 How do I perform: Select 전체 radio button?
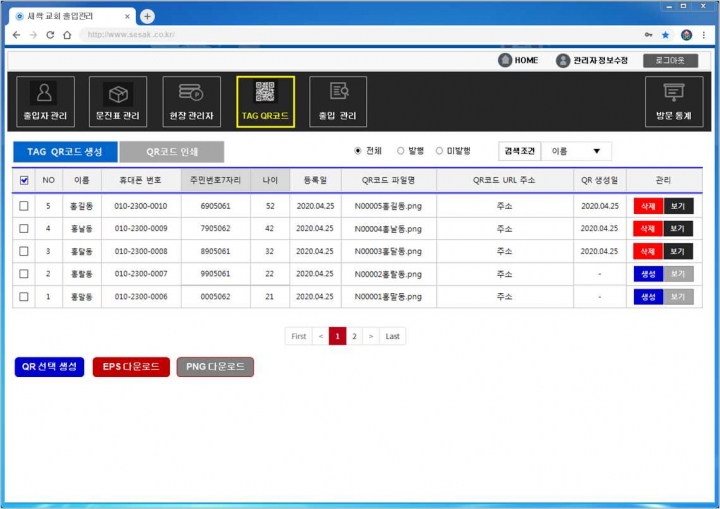[358, 151]
